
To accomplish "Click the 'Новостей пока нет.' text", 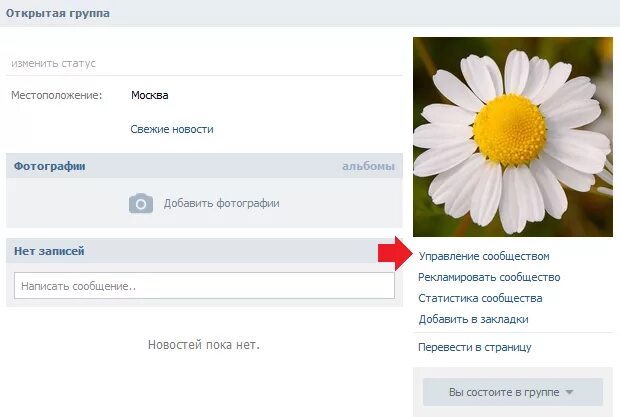I will point(204,345).
